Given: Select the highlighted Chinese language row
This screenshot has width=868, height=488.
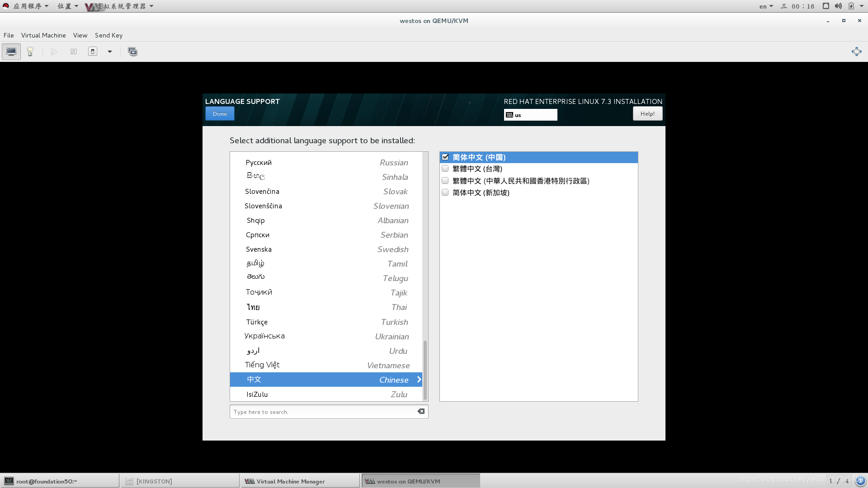Looking at the screenshot, I should (x=326, y=380).
